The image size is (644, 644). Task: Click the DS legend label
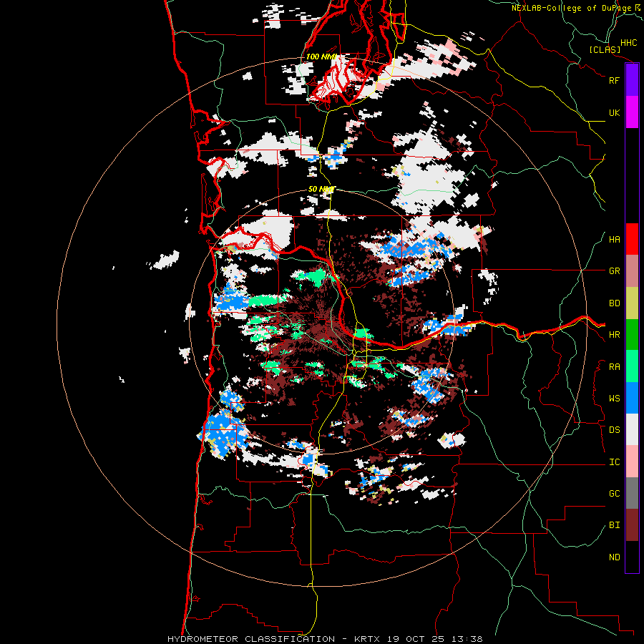(614, 430)
